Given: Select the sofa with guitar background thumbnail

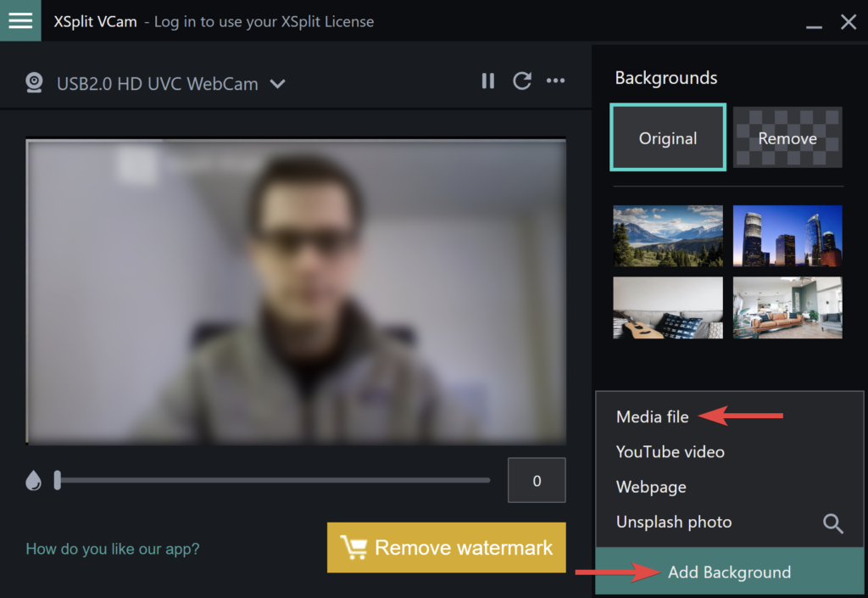Looking at the screenshot, I should tap(668, 308).
